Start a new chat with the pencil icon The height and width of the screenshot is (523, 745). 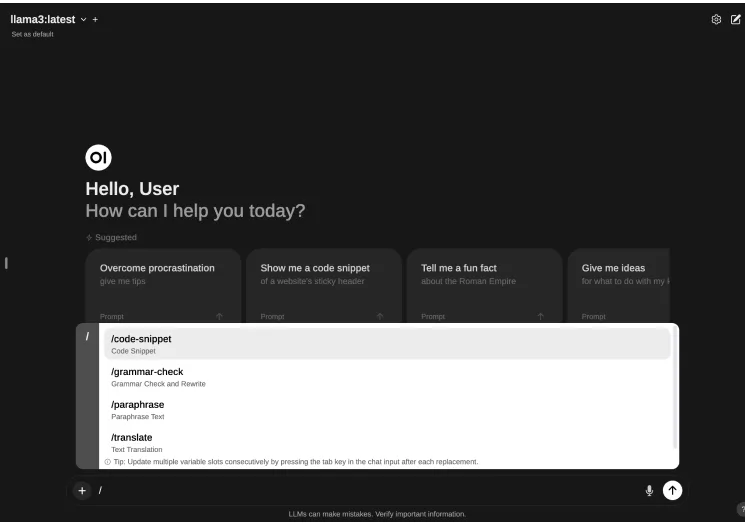(x=735, y=19)
